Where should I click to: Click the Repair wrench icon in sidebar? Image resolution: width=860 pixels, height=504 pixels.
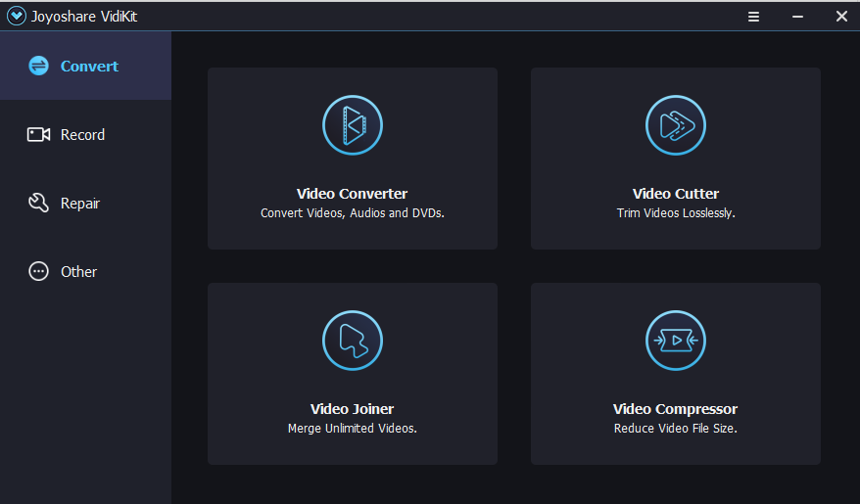38,203
